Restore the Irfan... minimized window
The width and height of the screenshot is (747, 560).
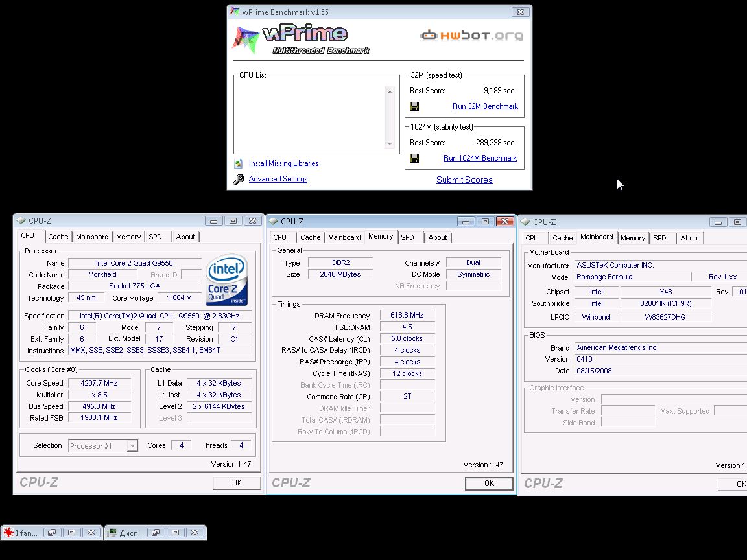pyautogui.click(x=52, y=532)
